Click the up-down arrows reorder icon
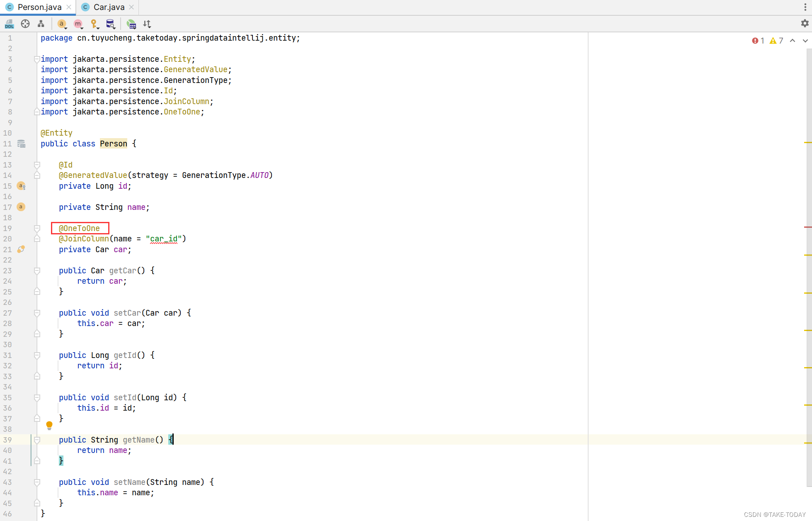Viewport: 812px width, 521px height. point(147,24)
